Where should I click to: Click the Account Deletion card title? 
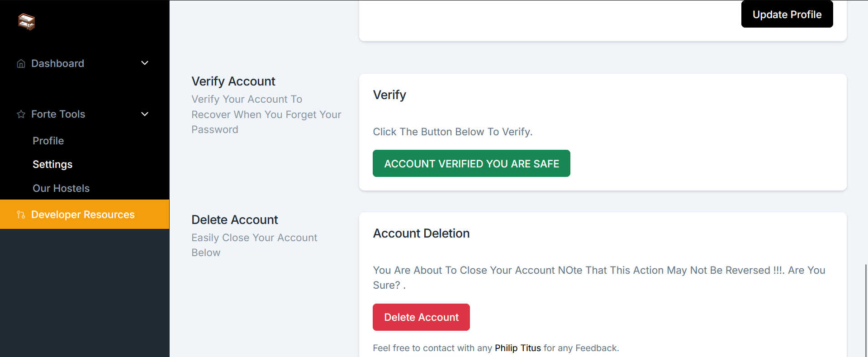point(421,233)
